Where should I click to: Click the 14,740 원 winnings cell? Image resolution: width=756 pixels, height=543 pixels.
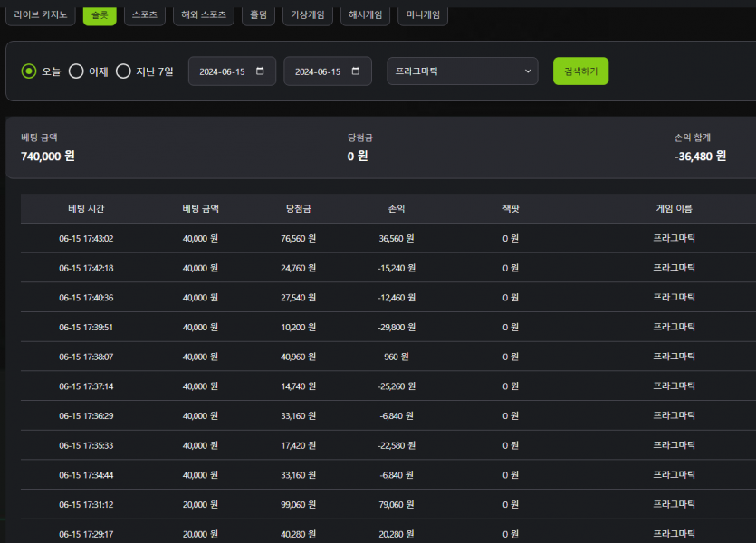[299, 386]
